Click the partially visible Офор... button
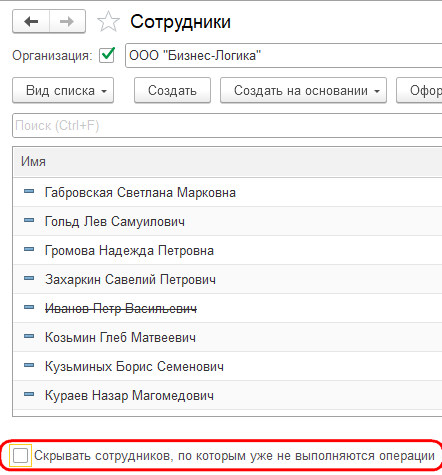Image resolution: width=442 pixels, height=475 pixels. (419, 90)
